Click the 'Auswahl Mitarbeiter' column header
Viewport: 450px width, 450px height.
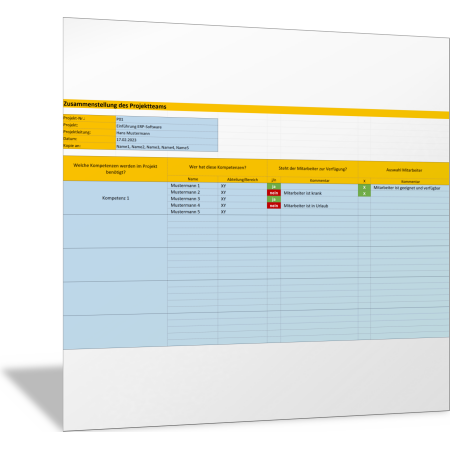tap(404, 170)
